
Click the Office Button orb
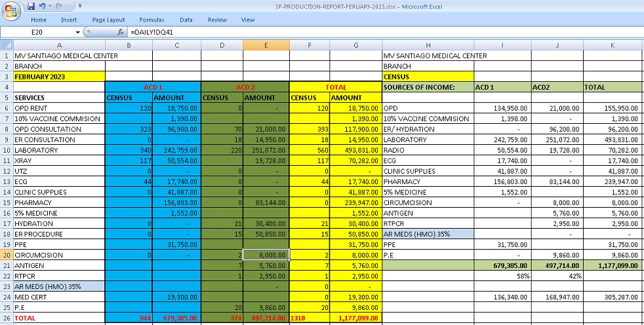(x=11, y=10)
